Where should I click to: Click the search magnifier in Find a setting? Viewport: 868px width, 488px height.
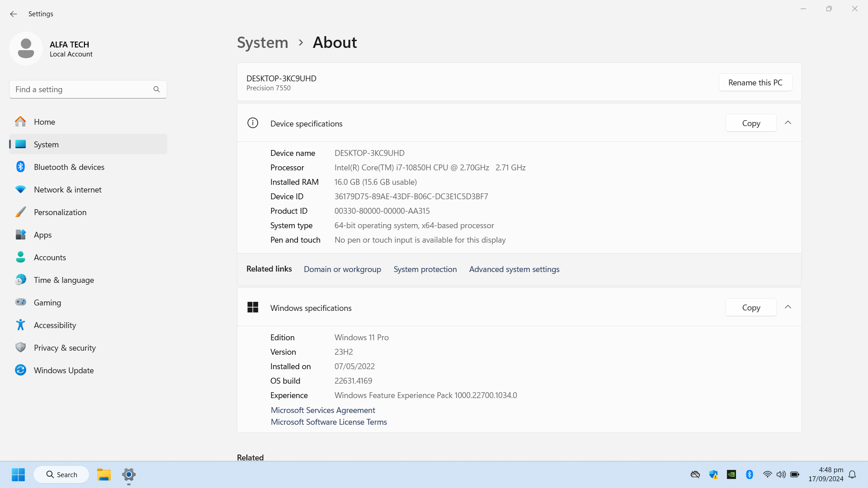(x=156, y=89)
